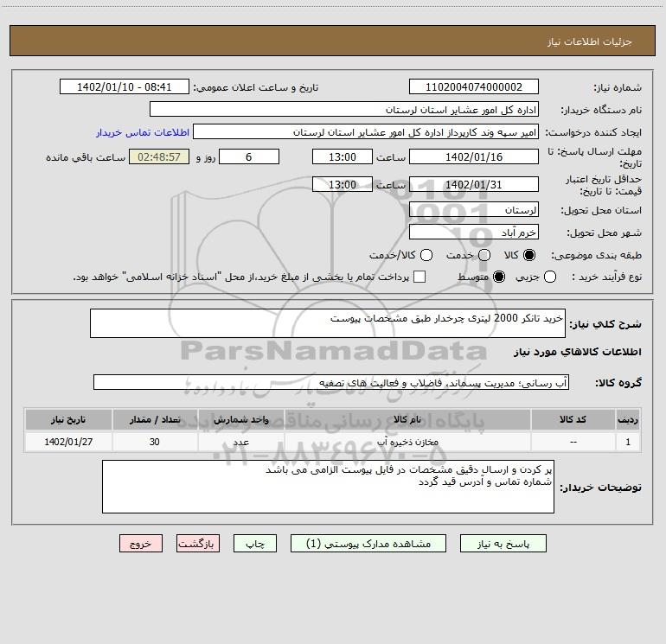666x644 pixels.
Task: Click the need number field 1102004074000002
Action: tap(474, 86)
